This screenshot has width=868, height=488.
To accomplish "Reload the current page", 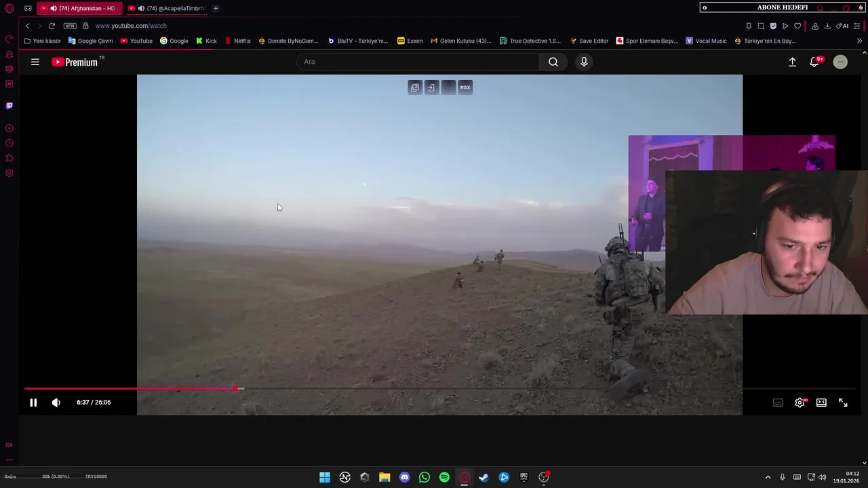I will coord(52,26).
